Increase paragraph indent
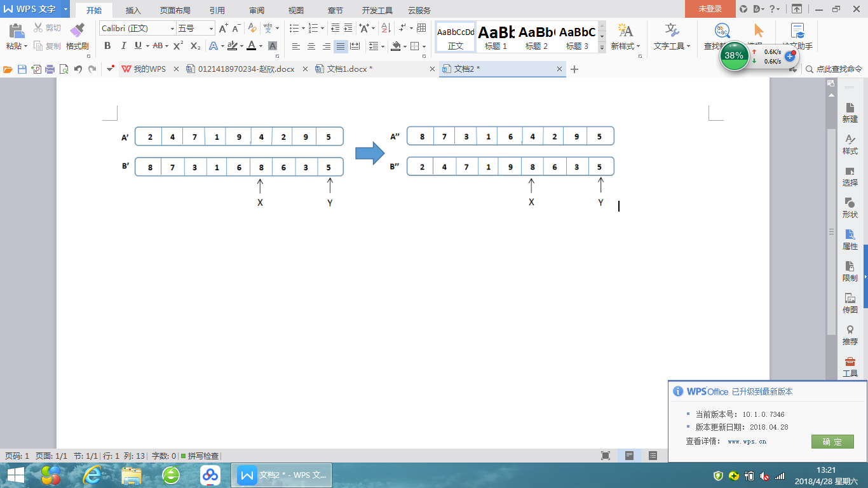This screenshot has width=868, height=488. 348,28
